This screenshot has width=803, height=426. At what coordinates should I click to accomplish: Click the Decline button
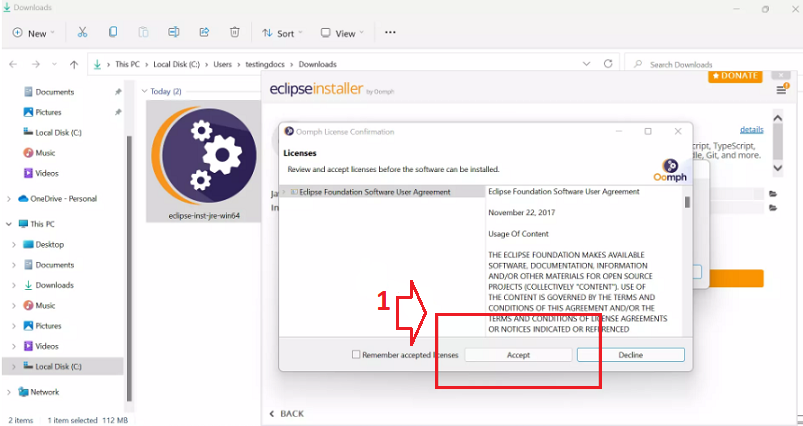630,355
